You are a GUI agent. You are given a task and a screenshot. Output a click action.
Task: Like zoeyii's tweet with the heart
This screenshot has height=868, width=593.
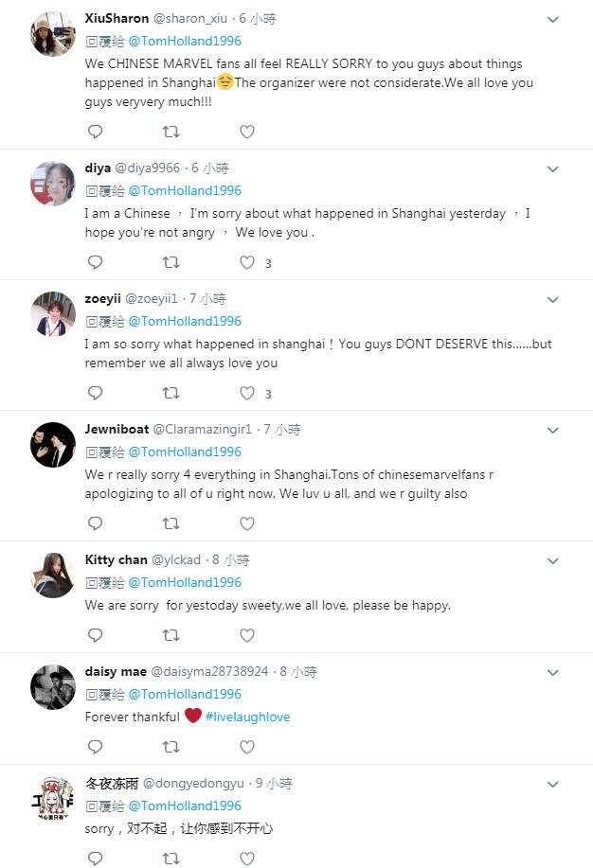click(247, 393)
